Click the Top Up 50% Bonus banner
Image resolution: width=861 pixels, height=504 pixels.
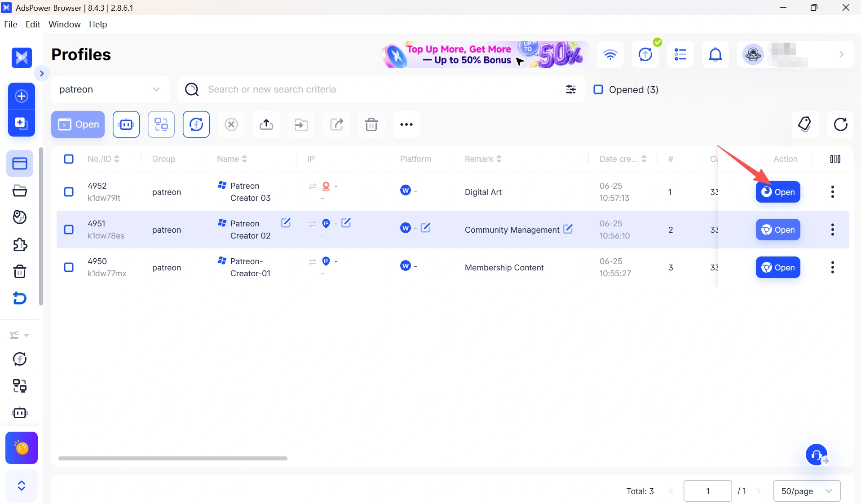point(485,54)
